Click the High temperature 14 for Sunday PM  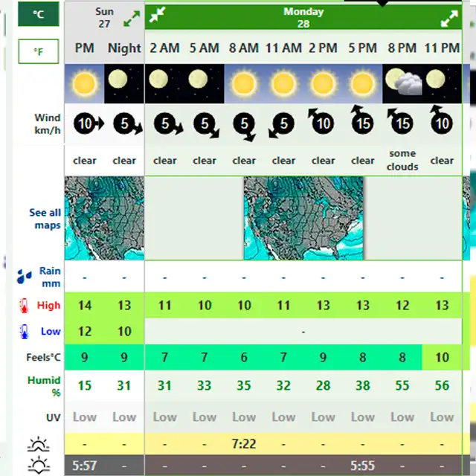click(84, 306)
